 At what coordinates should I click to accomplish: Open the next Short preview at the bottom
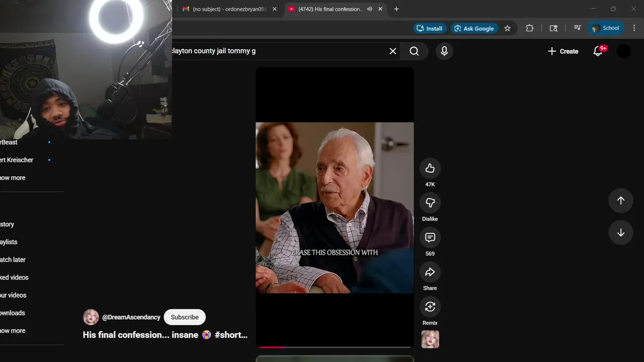[x=335, y=359]
